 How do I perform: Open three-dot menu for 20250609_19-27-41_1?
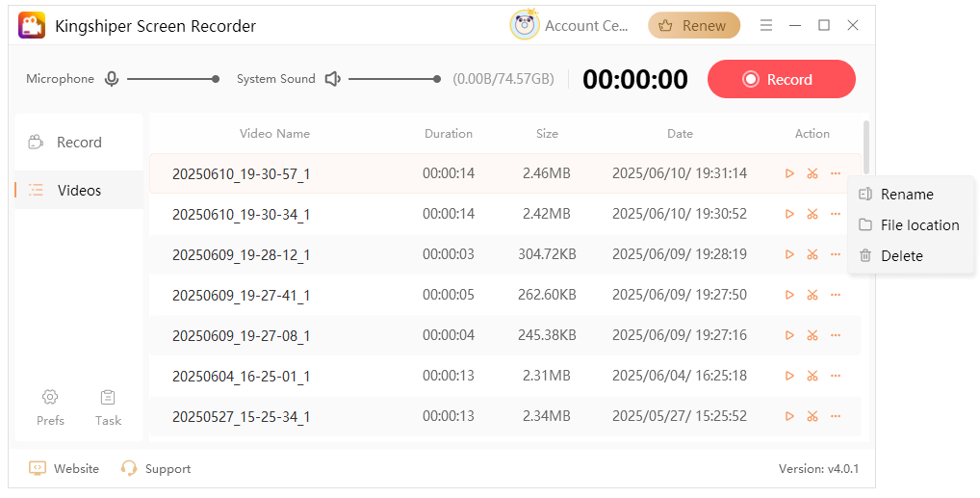835,295
